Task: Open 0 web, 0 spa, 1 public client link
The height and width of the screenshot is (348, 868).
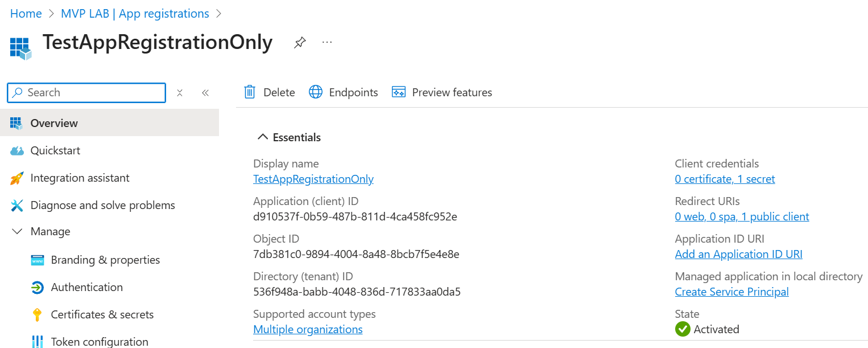Action: (x=742, y=216)
